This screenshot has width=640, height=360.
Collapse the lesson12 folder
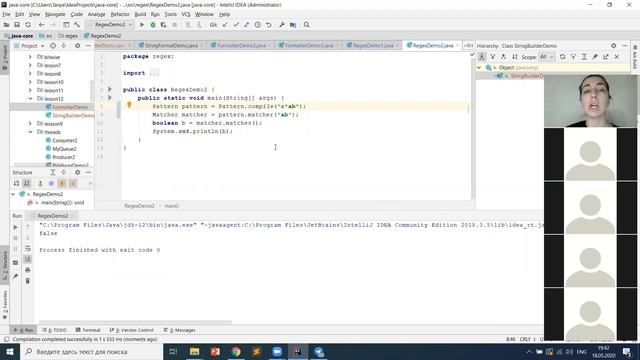[30, 99]
